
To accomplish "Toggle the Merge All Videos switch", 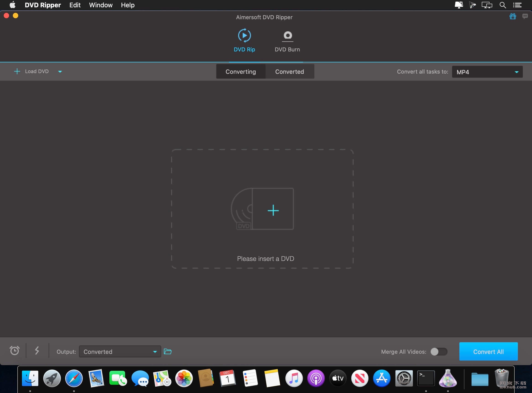I will (439, 352).
